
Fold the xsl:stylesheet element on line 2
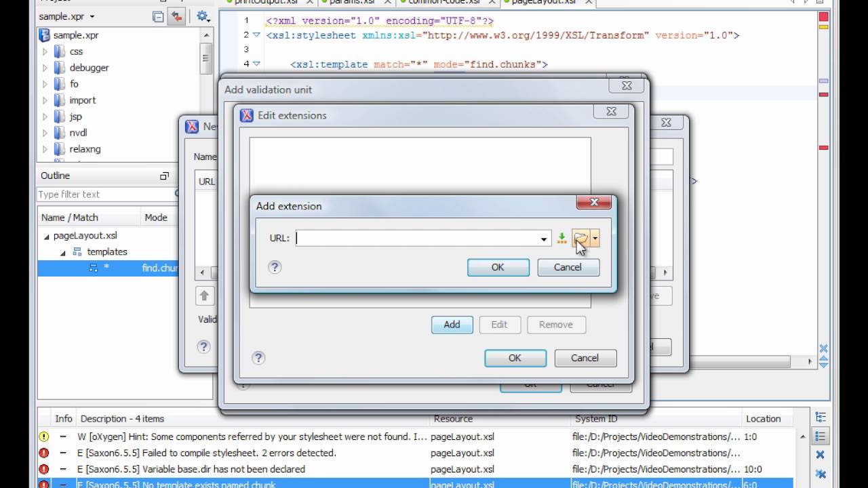[256, 35]
